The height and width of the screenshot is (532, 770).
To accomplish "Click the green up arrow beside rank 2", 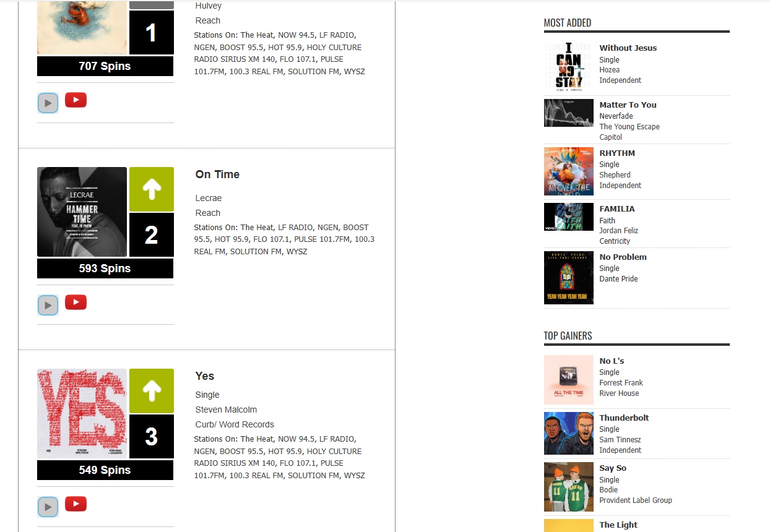I will (152, 189).
